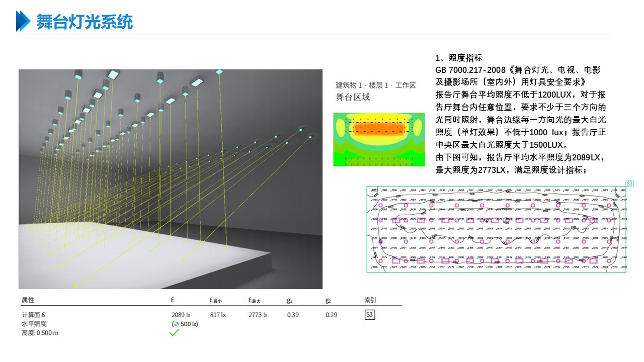Open the 3D stage lighting render image

point(171,179)
